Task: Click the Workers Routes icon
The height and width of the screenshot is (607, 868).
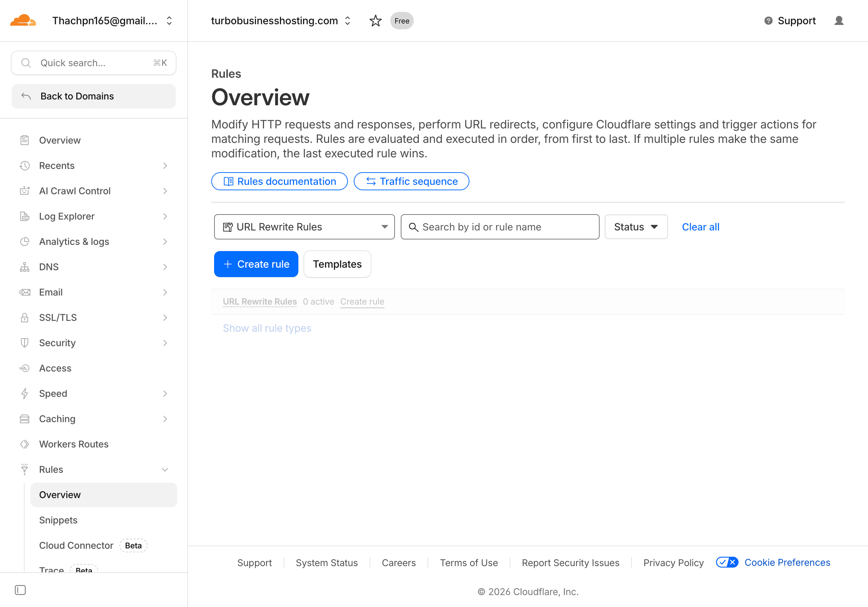Action: (x=25, y=444)
